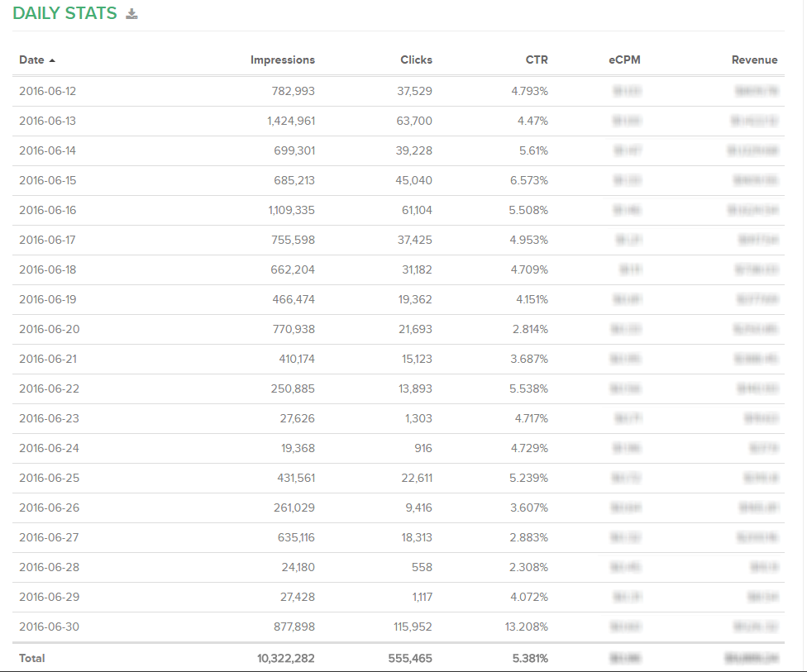Sort by the eCPM column header

pos(623,60)
